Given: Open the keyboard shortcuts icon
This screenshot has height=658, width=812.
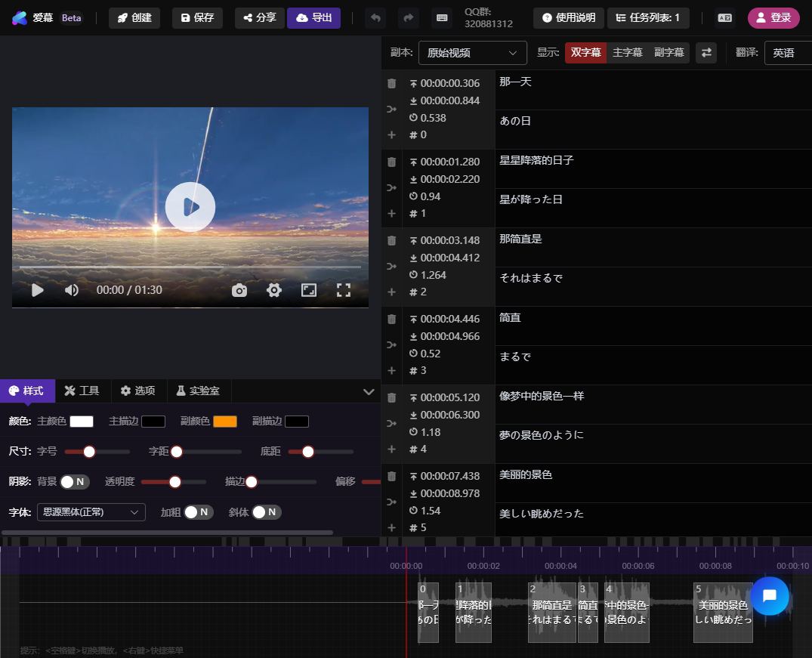Looking at the screenshot, I should pyautogui.click(x=442, y=18).
